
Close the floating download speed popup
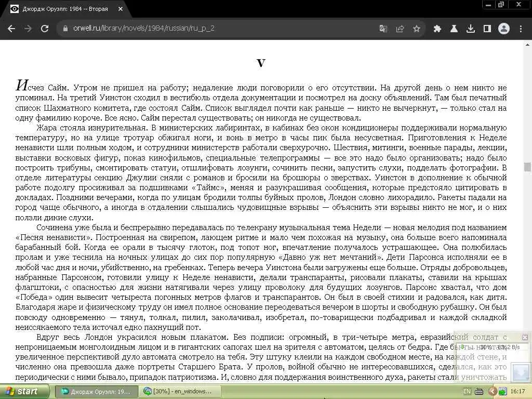click(x=525, y=337)
